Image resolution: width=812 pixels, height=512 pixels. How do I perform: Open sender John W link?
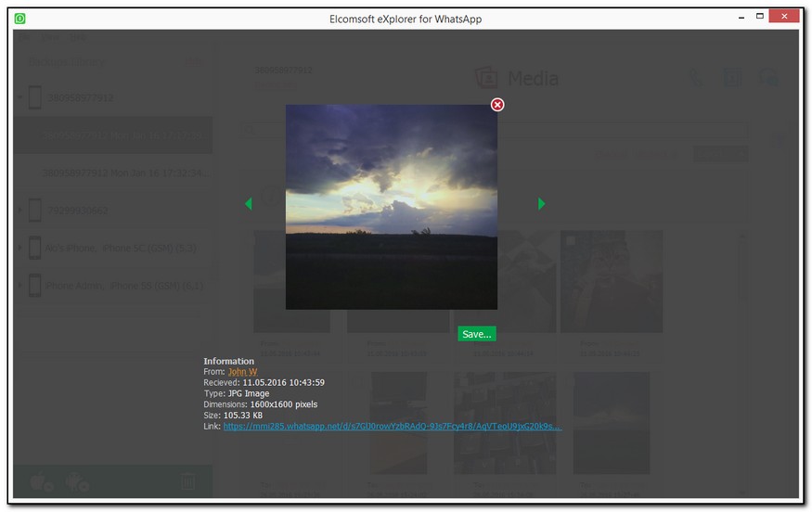[242, 372]
